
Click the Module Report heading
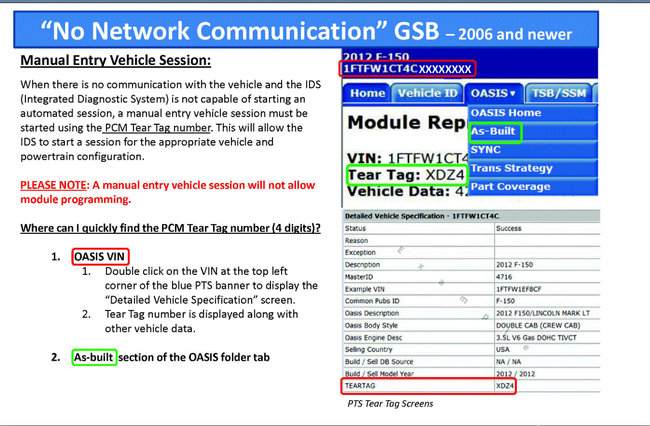pyautogui.click(x=407, y=123)
